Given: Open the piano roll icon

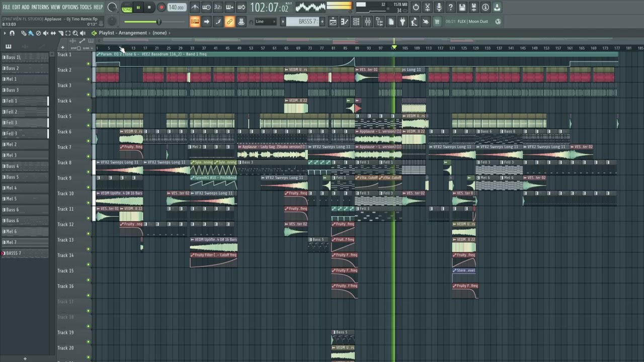Looking at the screenshot, I should tap(345, 22).
